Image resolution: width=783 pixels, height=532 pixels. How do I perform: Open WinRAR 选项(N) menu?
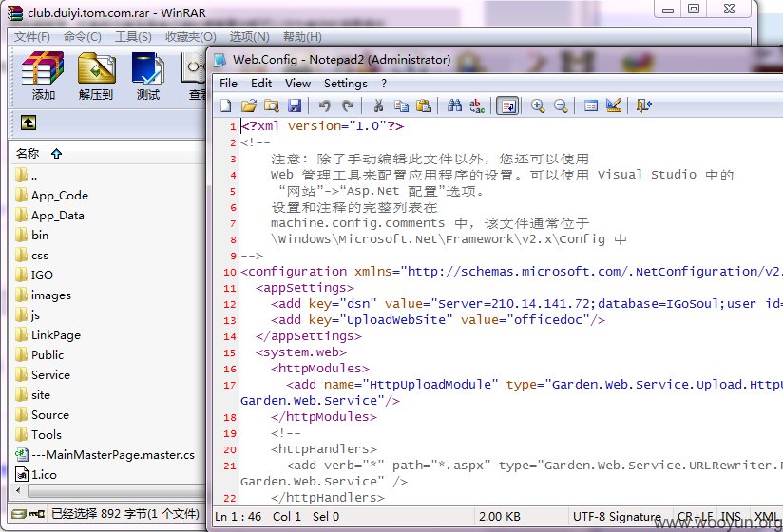click(249, 37)
